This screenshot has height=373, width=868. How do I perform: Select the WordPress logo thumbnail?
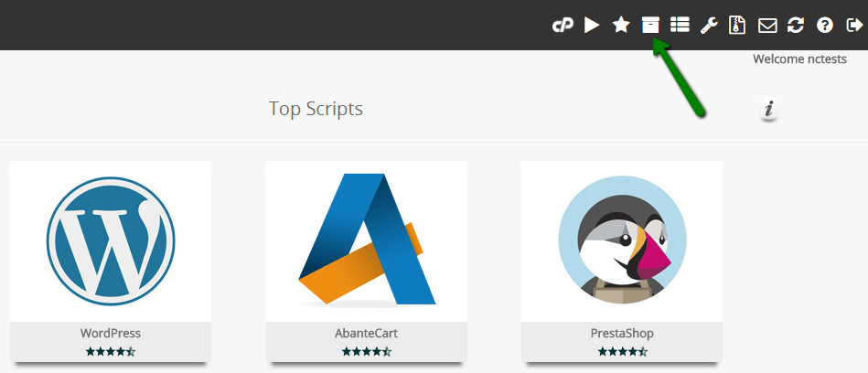[x=110, y=240]
